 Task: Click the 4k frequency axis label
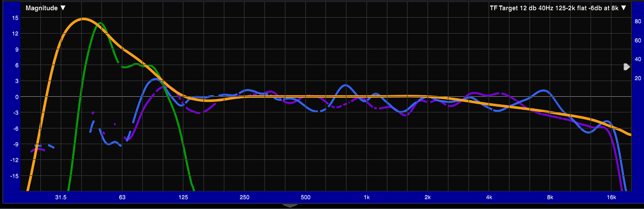pos(489,197)
